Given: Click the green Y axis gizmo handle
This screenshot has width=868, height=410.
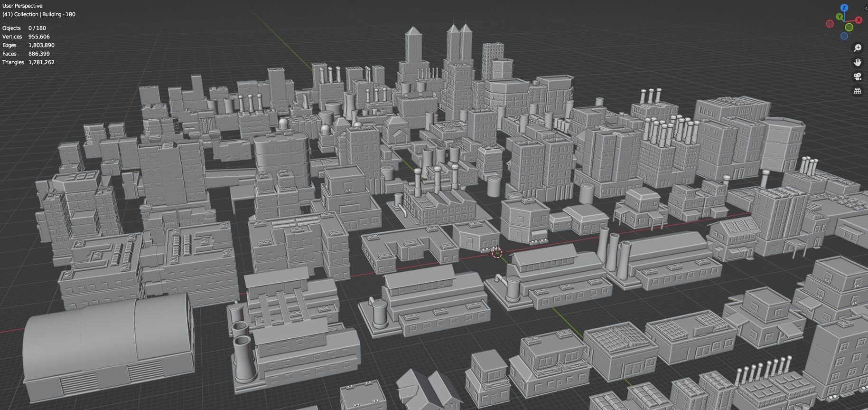Looking at the screenshot, I should (x=840, y=17).
